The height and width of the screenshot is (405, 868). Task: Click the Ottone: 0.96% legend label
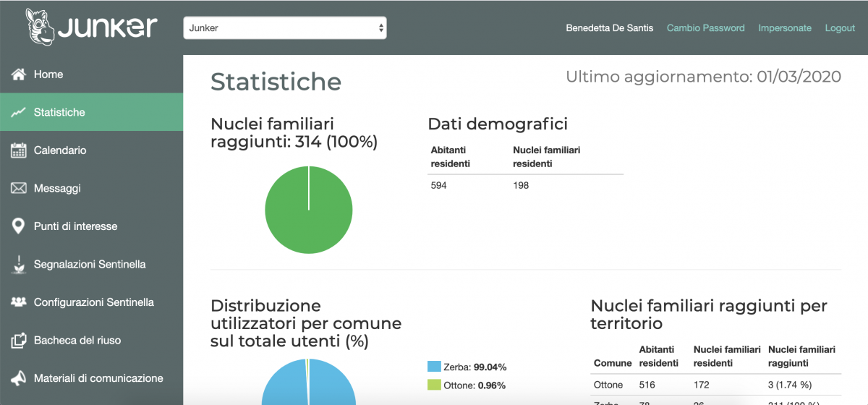coord(475,385)
